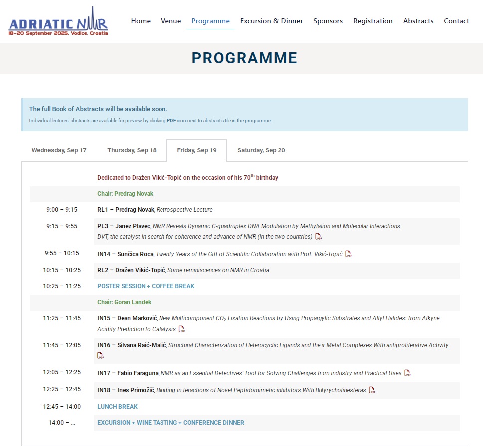Viewport: 483px width, 448px height.
Task: Open PDF abstract for Dean Marković talk
Action: tap(182, 329)
